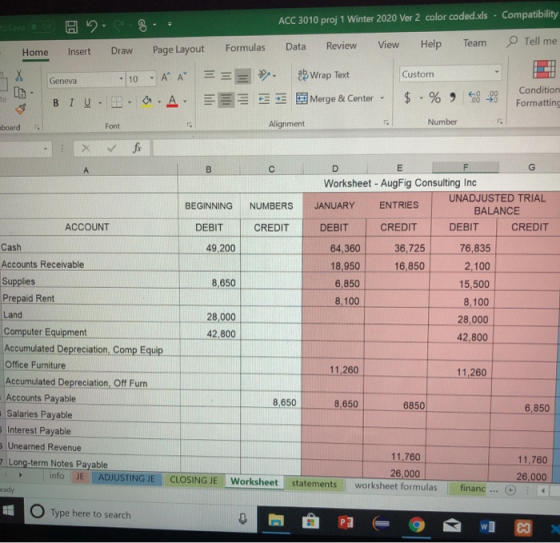Viewport: 560px width, 543px height.
Task: Select column F header
Action: (x=465, y=167)
